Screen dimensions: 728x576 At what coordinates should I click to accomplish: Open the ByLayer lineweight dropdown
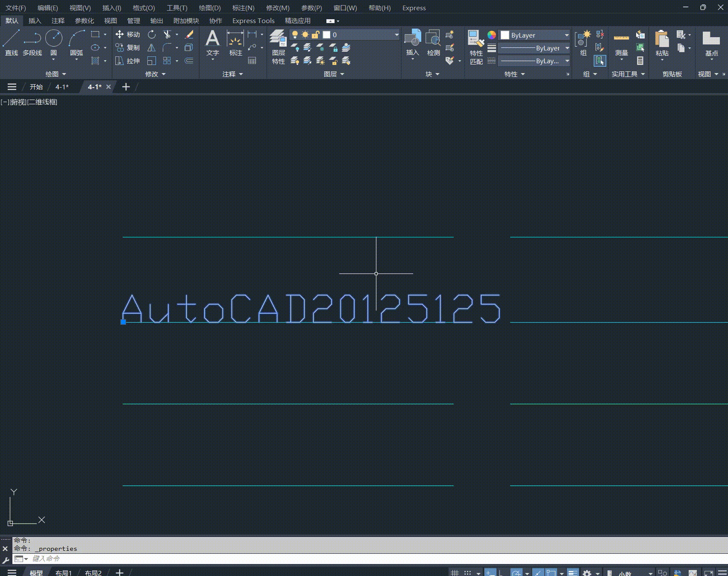point(534,48)
